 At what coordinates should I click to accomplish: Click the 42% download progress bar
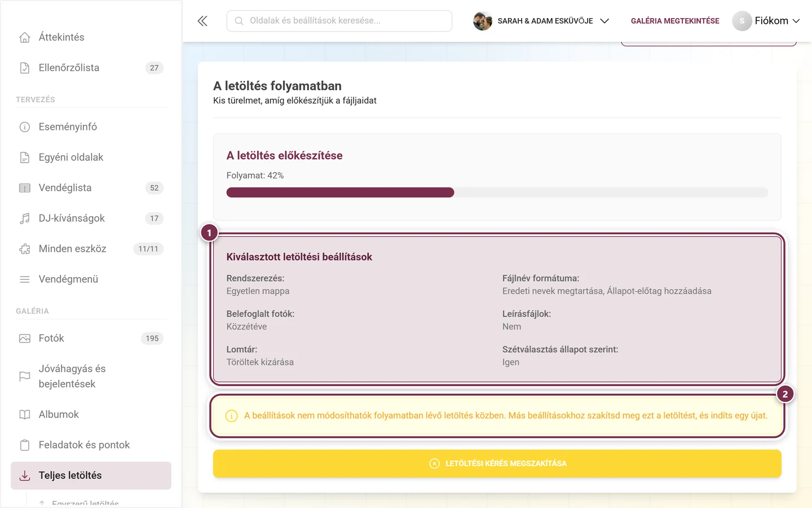pos(497,192)
